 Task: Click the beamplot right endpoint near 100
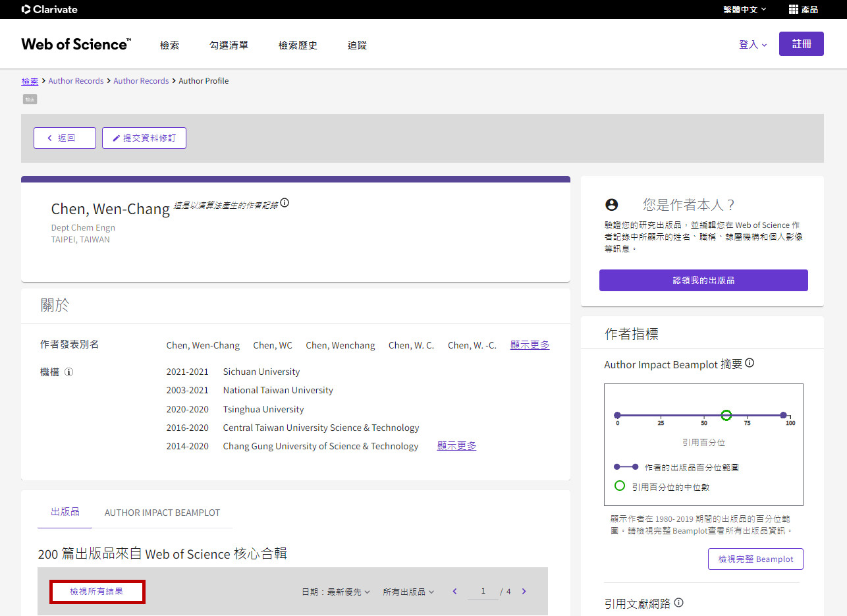click(x=783, y=415)
